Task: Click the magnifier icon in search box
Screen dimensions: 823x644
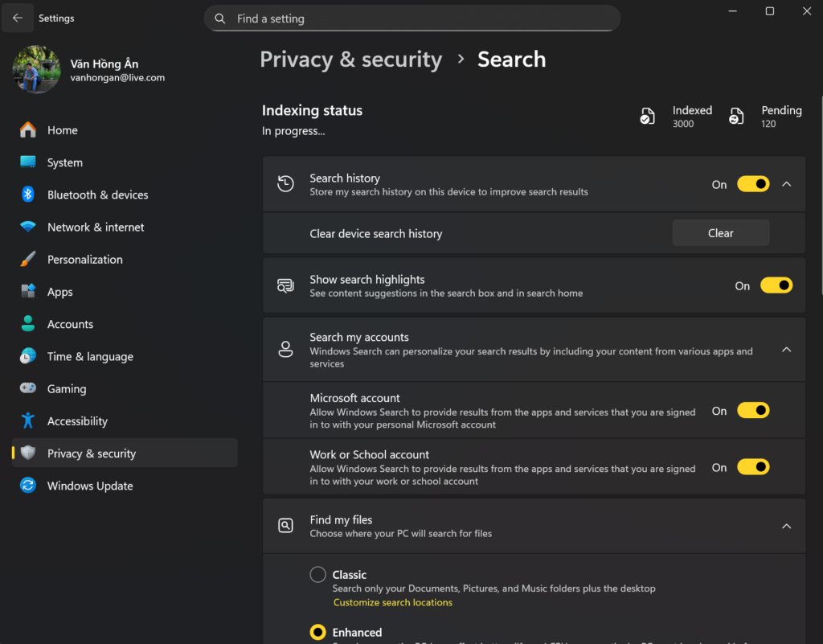Action: [220, 18]
